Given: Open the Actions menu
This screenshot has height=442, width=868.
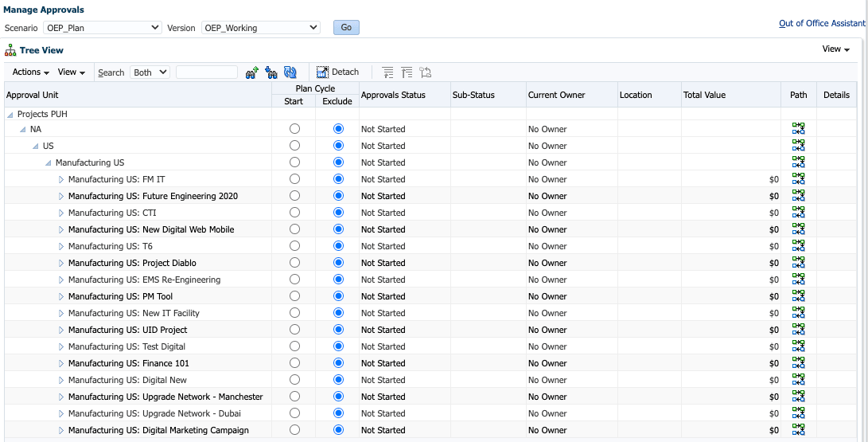Looking at the screenshot, I should click(x=31, y=72).
